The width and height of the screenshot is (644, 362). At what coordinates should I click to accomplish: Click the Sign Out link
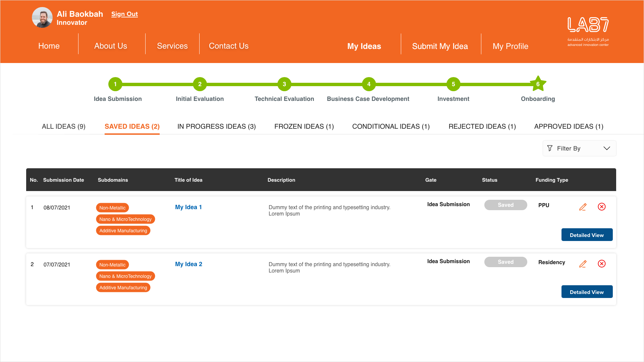click(x=124, y=14)
